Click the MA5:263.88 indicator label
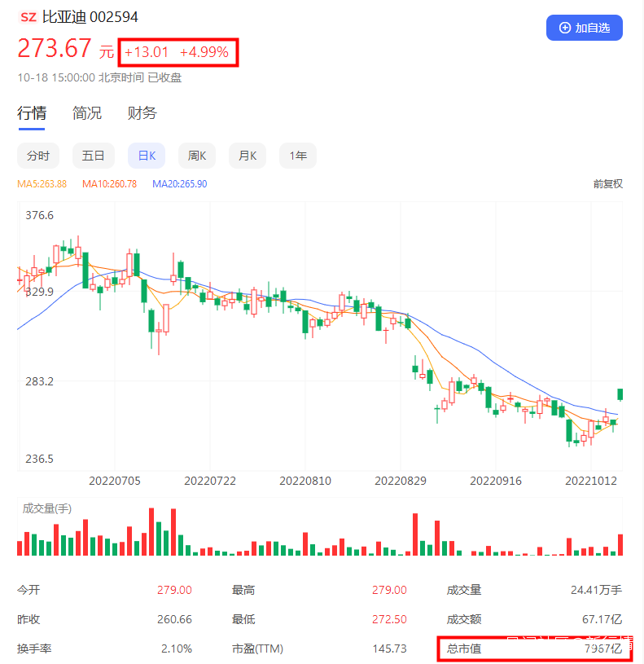This screenshot has height=664, width=644. pyautogui.click(x=42, y=184)
